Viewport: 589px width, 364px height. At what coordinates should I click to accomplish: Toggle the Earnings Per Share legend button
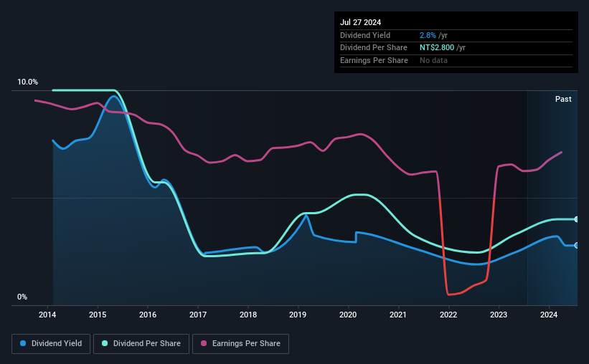pyautogui.click(x=240, y=344)
